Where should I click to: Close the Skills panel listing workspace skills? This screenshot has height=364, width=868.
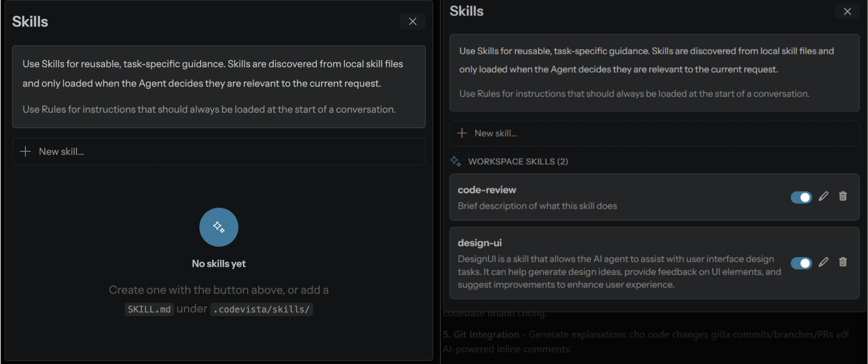point(847,11)
